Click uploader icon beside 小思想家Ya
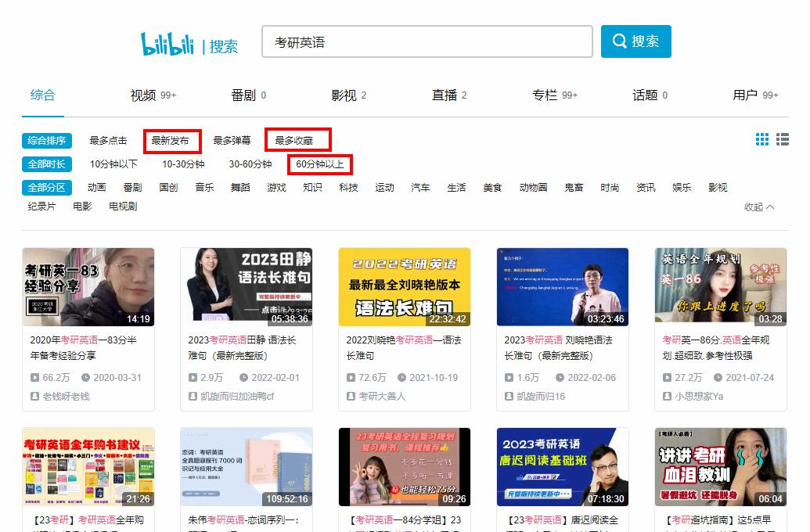The height and width of the screenshot is (532, 810). click(668, 397)
